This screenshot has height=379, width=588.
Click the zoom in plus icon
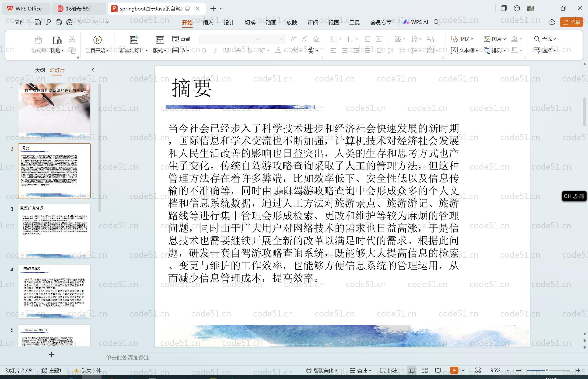pyautogui.click(x=578, y=370)
